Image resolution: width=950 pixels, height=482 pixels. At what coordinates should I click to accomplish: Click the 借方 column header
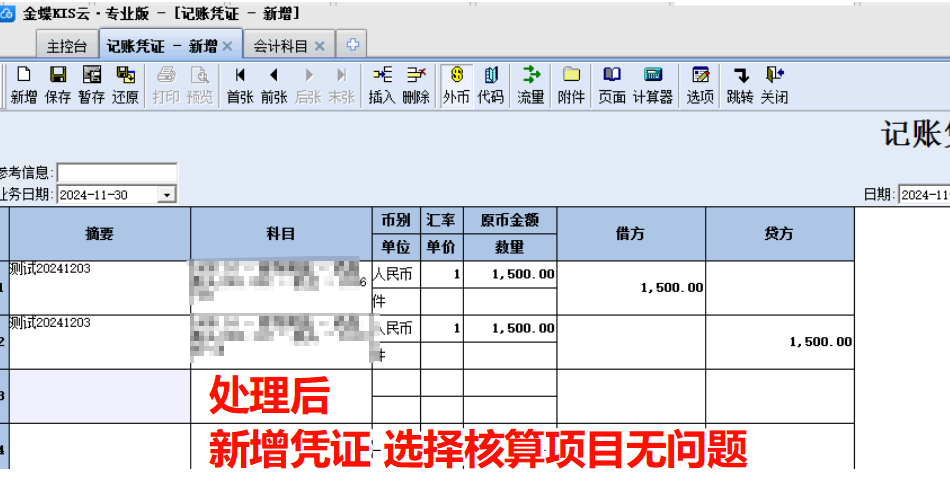(631, 234)
